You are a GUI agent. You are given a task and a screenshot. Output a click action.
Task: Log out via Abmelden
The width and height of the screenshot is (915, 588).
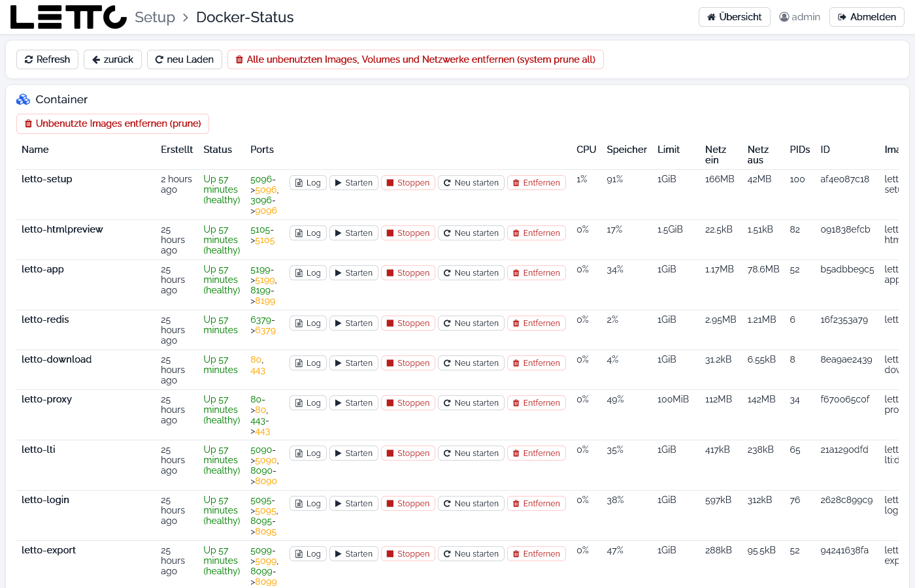867,17
